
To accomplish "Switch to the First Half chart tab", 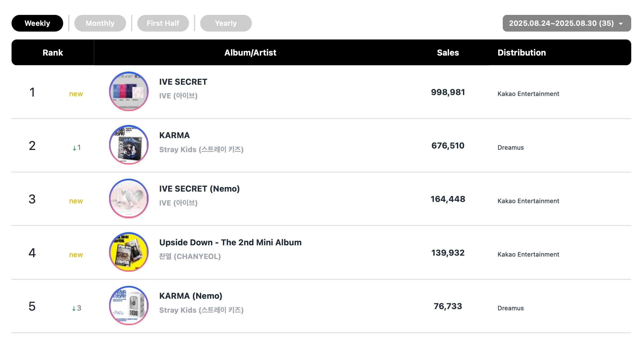I will pos(163,23).
